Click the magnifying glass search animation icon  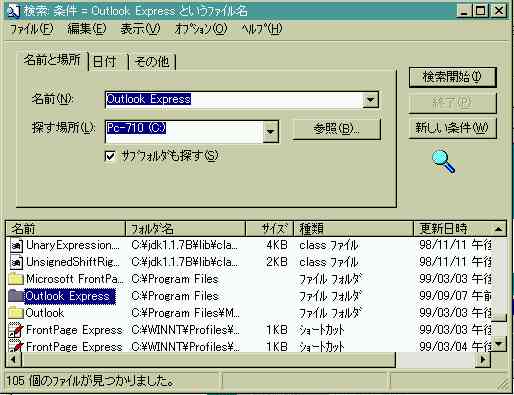point(443,162)
